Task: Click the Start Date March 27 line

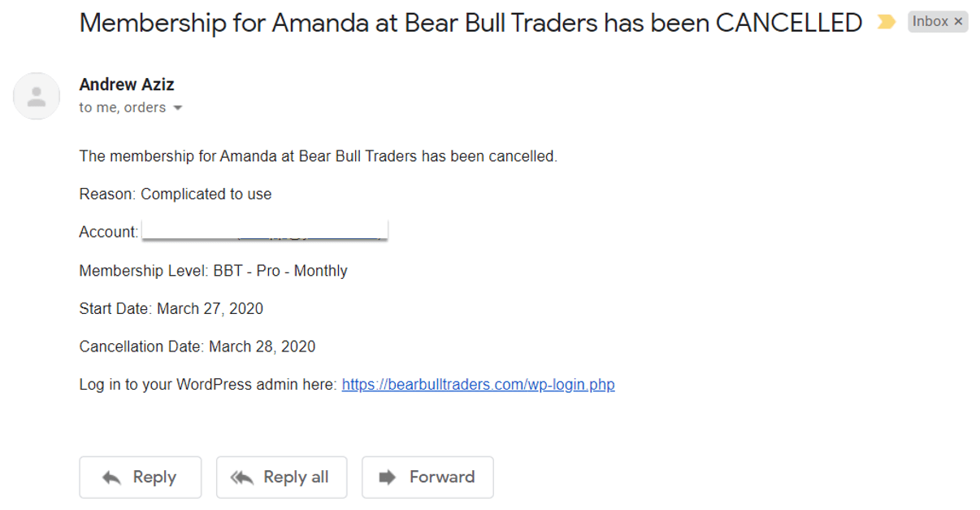Action: (x=171, y=309)
